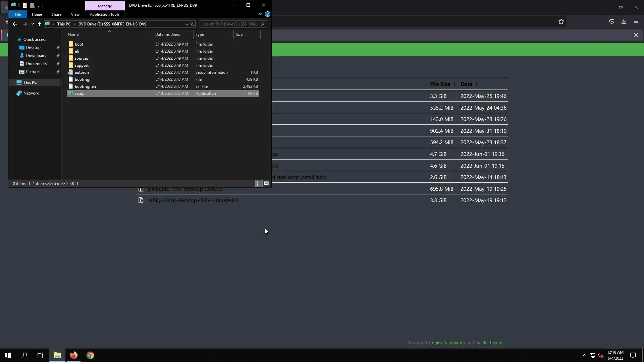The width and height of the screenshot is (644, 362).
Task: Open the View ribbon tab
Action: point(75,14)
